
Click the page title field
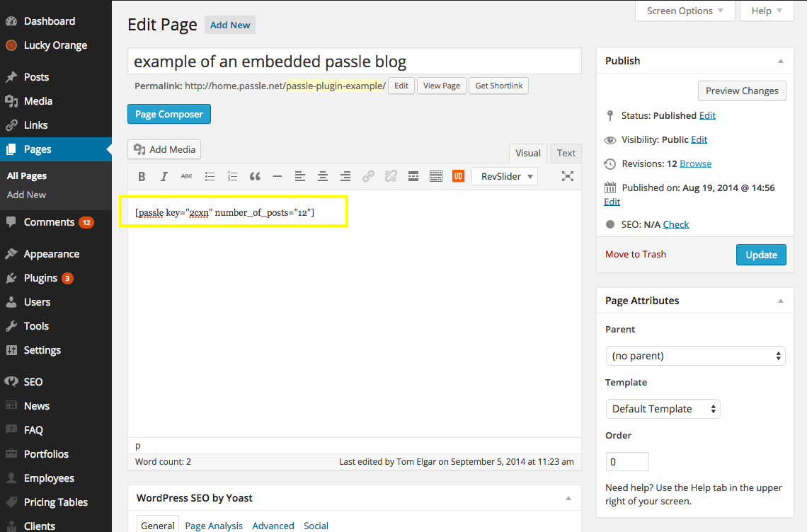point(355,62)
